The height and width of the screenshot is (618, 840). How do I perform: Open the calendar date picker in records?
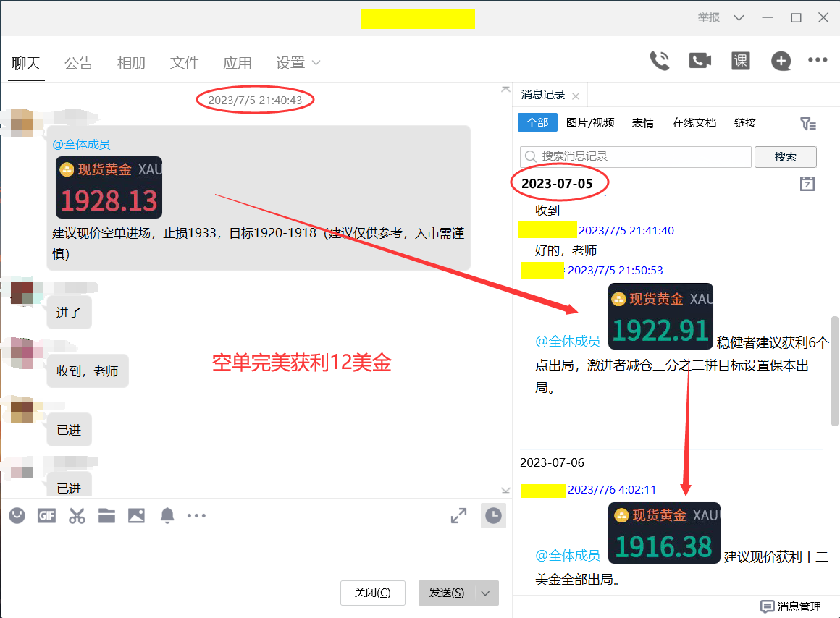point(807,184)
